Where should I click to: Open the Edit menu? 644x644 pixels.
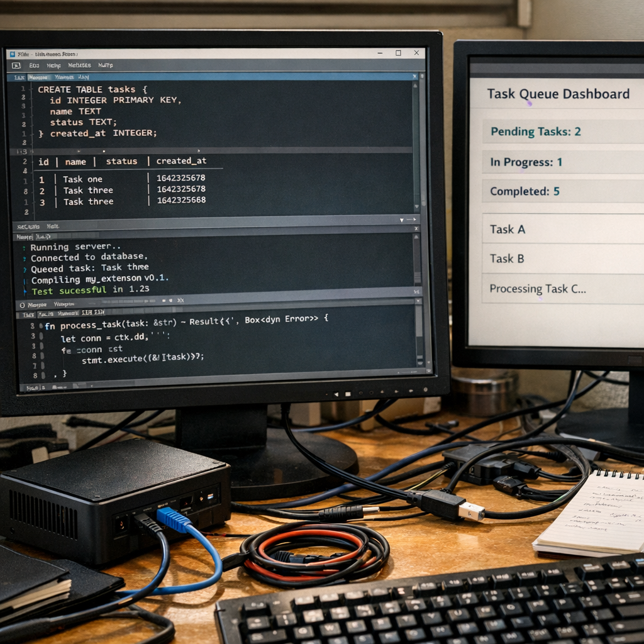(35, 65)
